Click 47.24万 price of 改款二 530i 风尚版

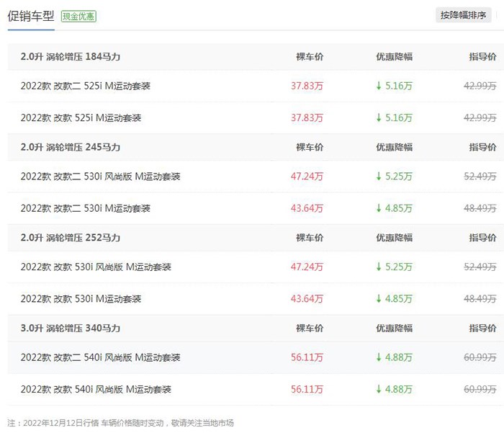point(307,177)
